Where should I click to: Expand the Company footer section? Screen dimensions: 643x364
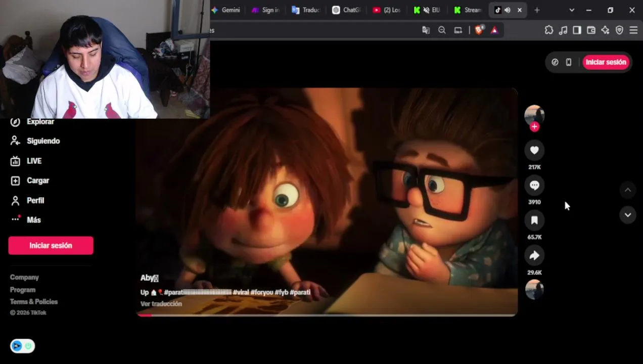[24, 278]
